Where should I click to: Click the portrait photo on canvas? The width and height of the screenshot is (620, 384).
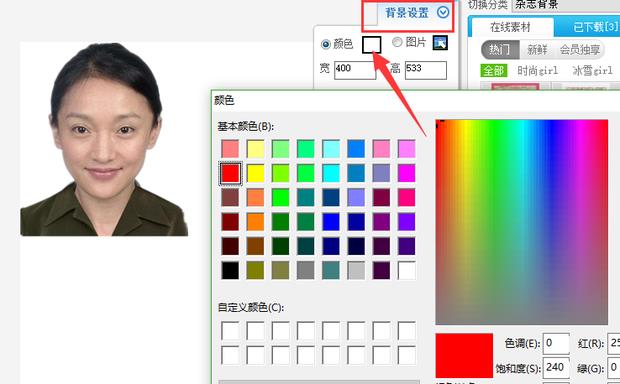[x=104, y=139]
